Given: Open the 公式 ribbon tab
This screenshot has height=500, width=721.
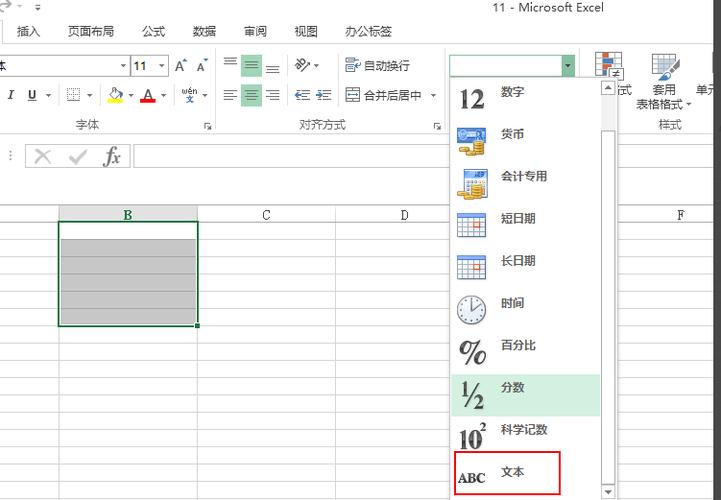Looking at the screenshot, I should coord(153,32).
